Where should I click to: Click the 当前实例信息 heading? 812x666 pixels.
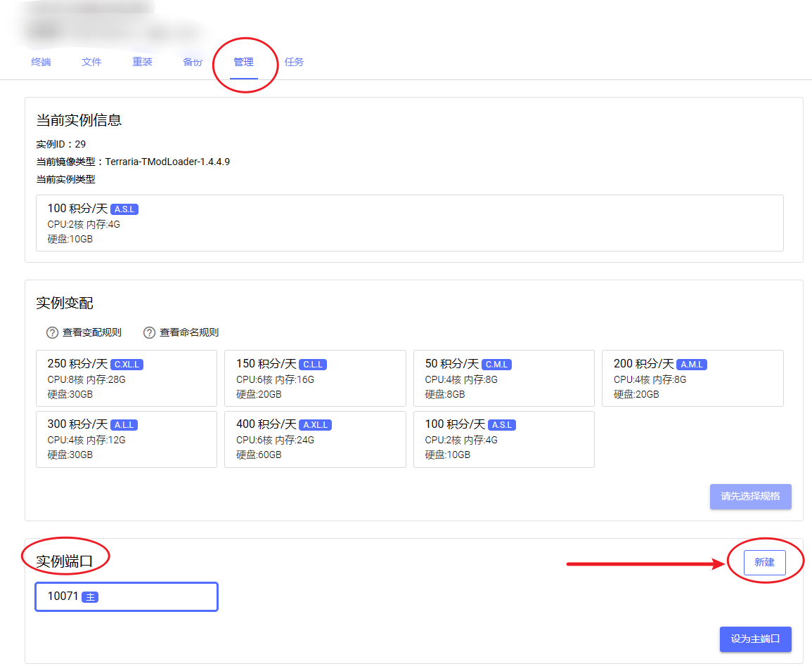pyautogui.click(x=79, y=120)
